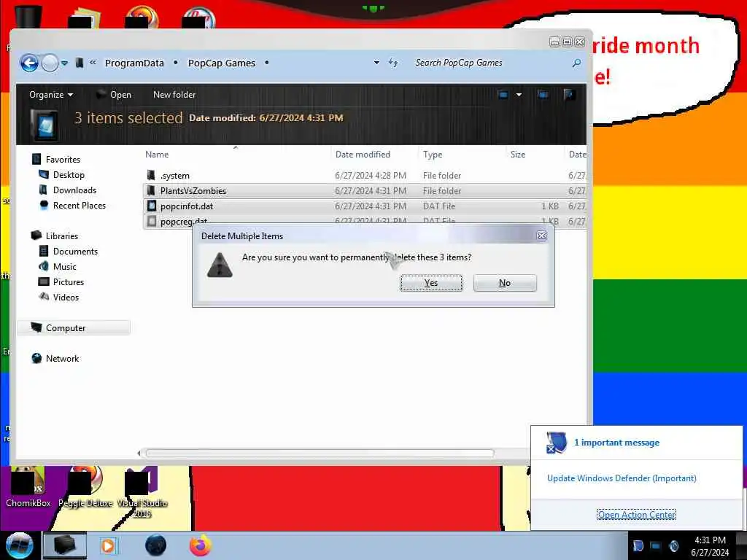Open the Pictures library
Image resolution: width=747 pixels, height=560 pixels.
click(69, 282)
